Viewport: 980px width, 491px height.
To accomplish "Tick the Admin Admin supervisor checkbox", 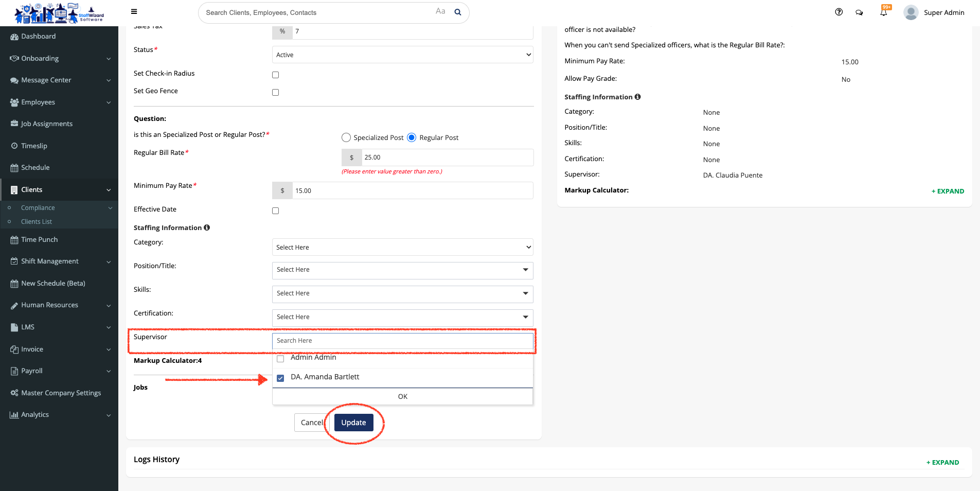I will tap(280, 359).
